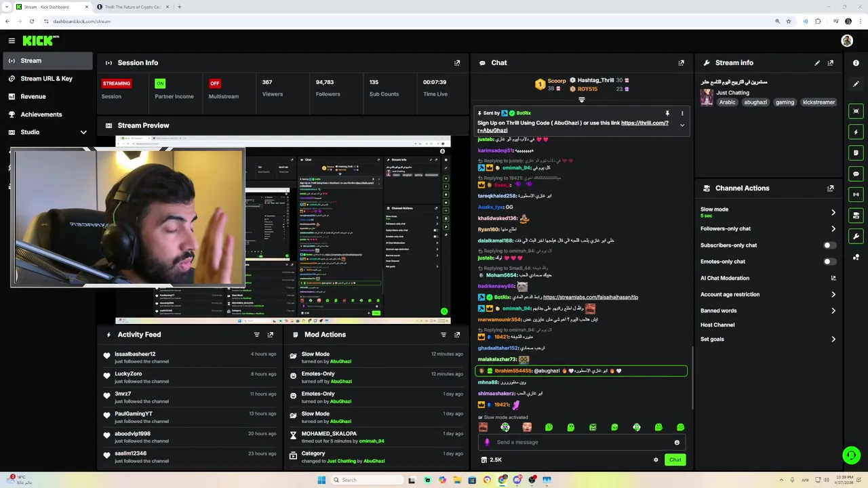Open the note widget in right toolbar
The height and width of the screenshot is (488, 868).
tap(856, 153)
